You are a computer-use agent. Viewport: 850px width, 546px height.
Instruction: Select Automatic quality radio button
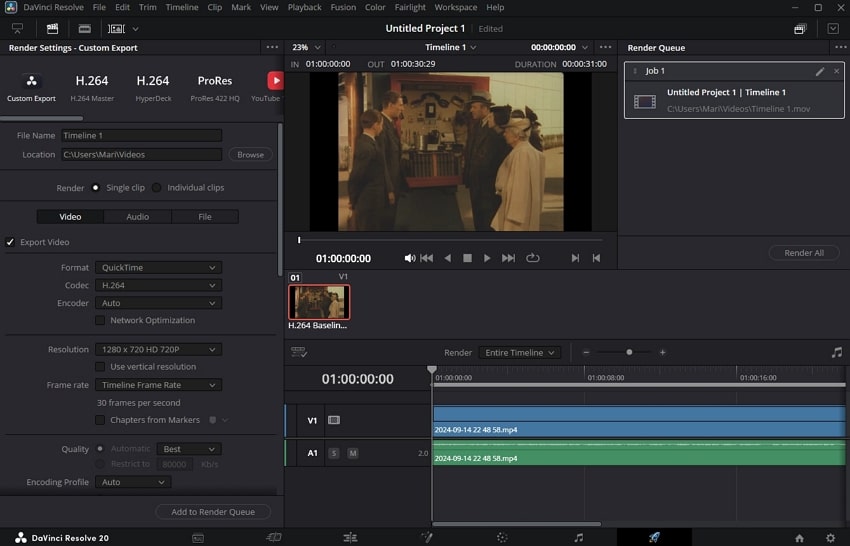100,449
